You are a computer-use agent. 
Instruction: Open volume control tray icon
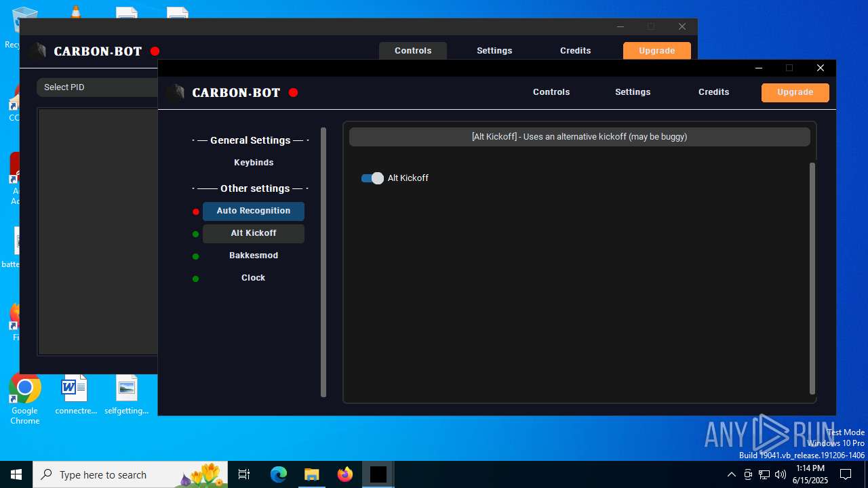[781, 474]
